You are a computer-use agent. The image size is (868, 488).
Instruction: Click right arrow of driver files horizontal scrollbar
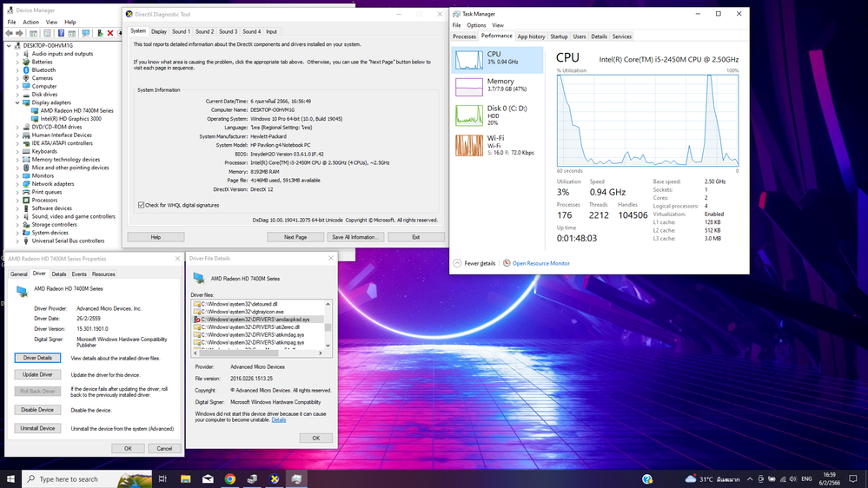click(320, 353)
